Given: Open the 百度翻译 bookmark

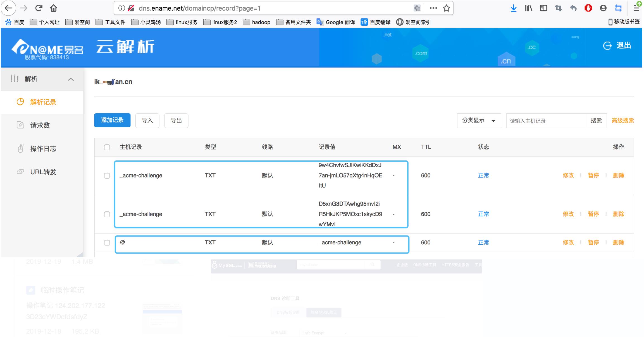Looking at the screenshot, I should tap(375, 22).
